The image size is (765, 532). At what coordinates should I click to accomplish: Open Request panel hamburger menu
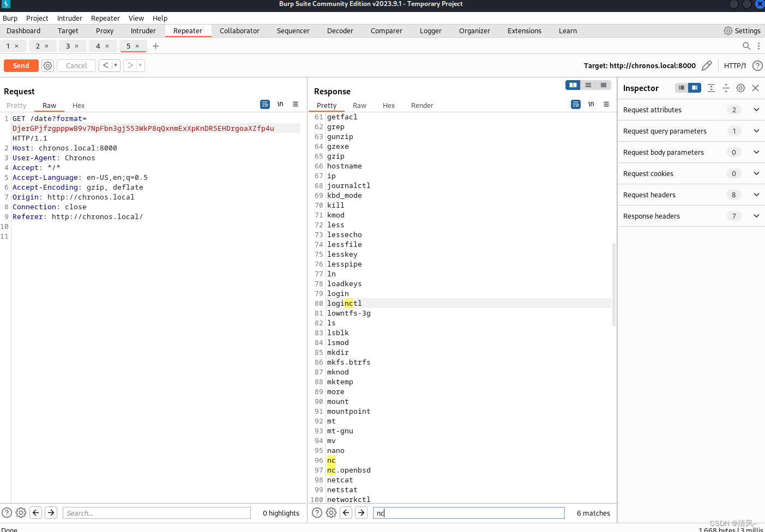pos(296,104)
